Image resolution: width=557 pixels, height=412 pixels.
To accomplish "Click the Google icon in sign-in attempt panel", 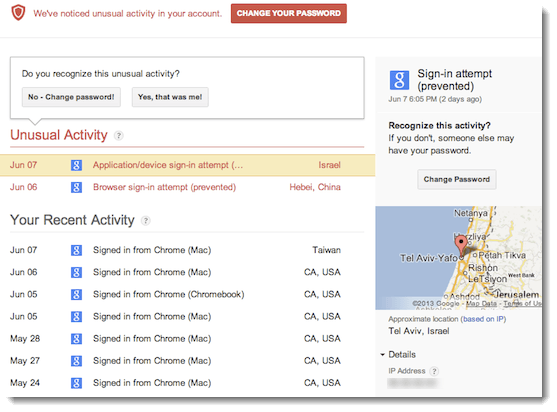I will pos(399,80).
